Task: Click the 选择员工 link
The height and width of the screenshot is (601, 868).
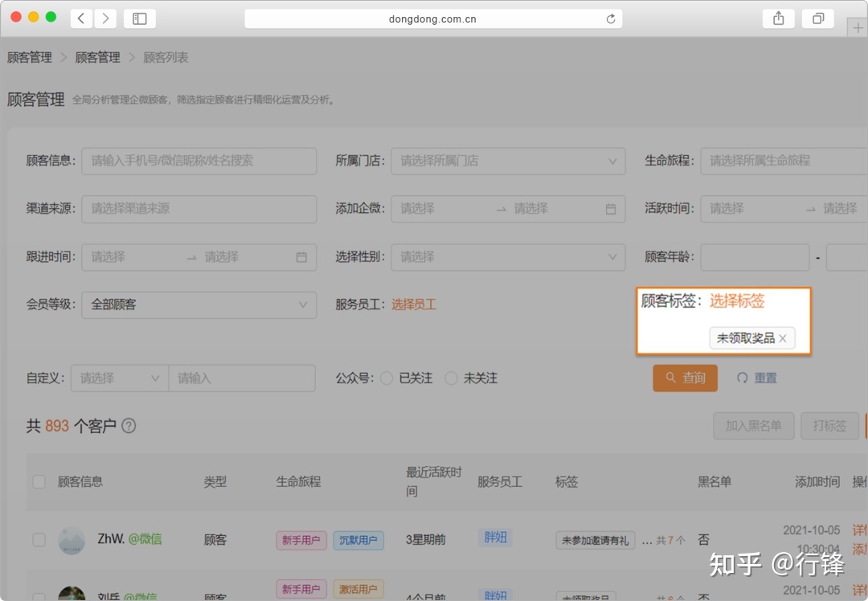Action: tap(413, 305)
